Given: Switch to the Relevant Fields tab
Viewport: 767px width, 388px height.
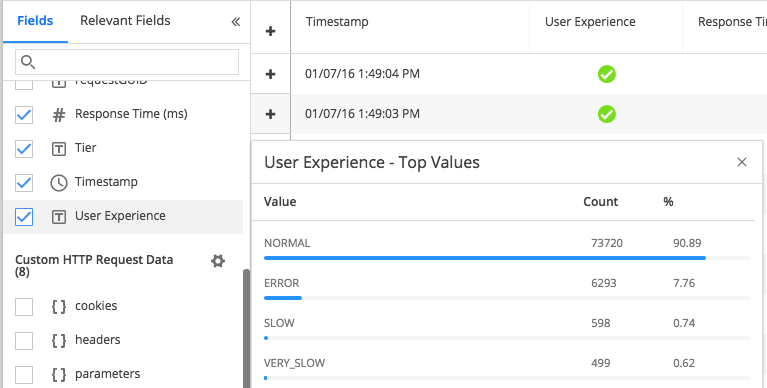Looking at the screenshot, I should pos(125,21).
